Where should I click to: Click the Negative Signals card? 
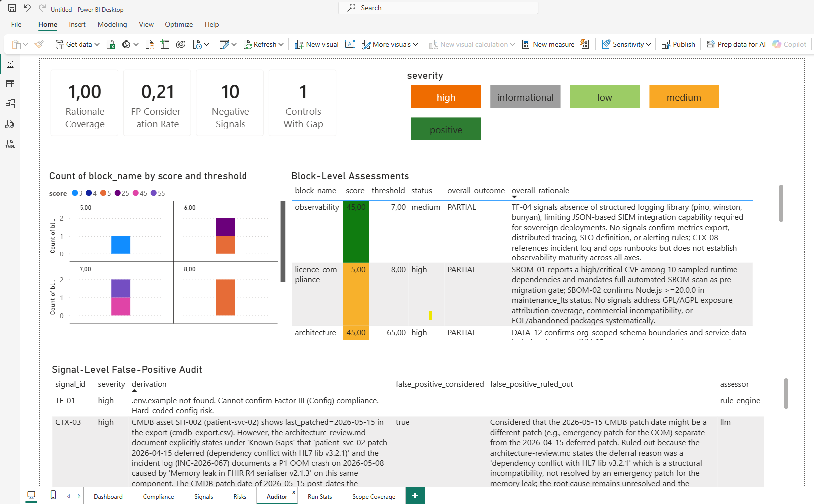[x=230, y=103]
